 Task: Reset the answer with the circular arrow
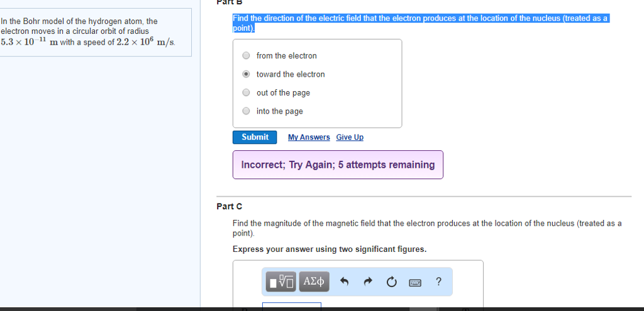391,282
